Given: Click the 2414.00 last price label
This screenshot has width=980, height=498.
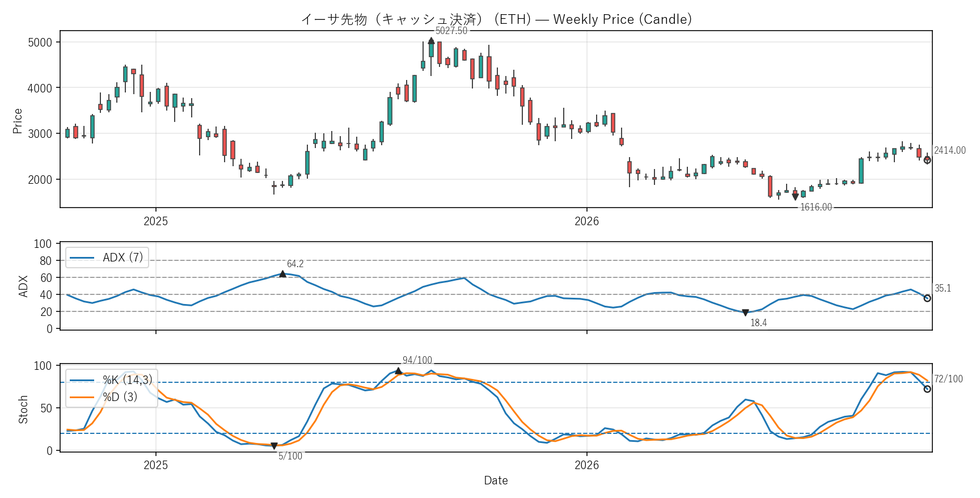Looking at the screenshot, I should tap(950, 150).
